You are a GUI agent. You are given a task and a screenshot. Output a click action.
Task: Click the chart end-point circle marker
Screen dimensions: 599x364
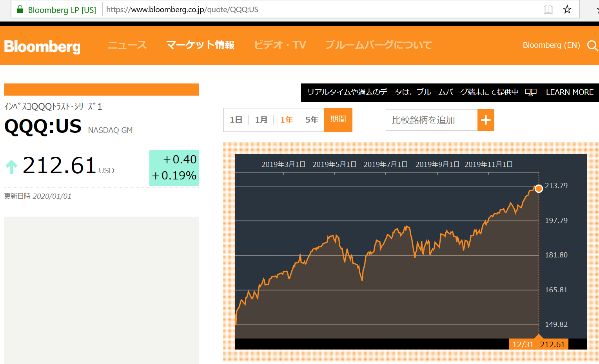pos(539,189)
